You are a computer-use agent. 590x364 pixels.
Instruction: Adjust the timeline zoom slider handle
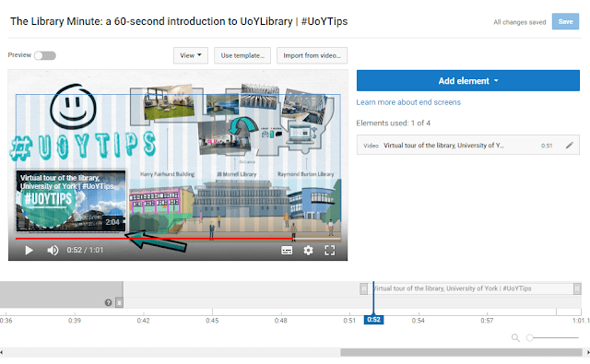click(x=530, y=337)
